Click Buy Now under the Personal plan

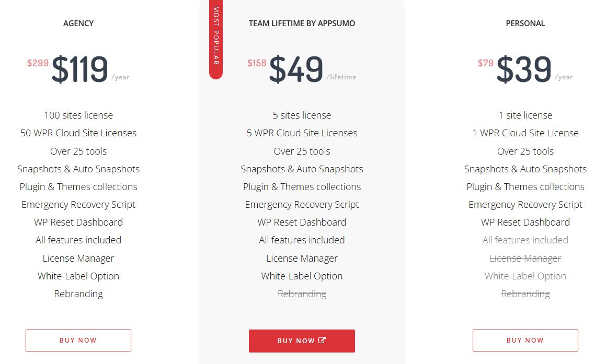point(525,340)
